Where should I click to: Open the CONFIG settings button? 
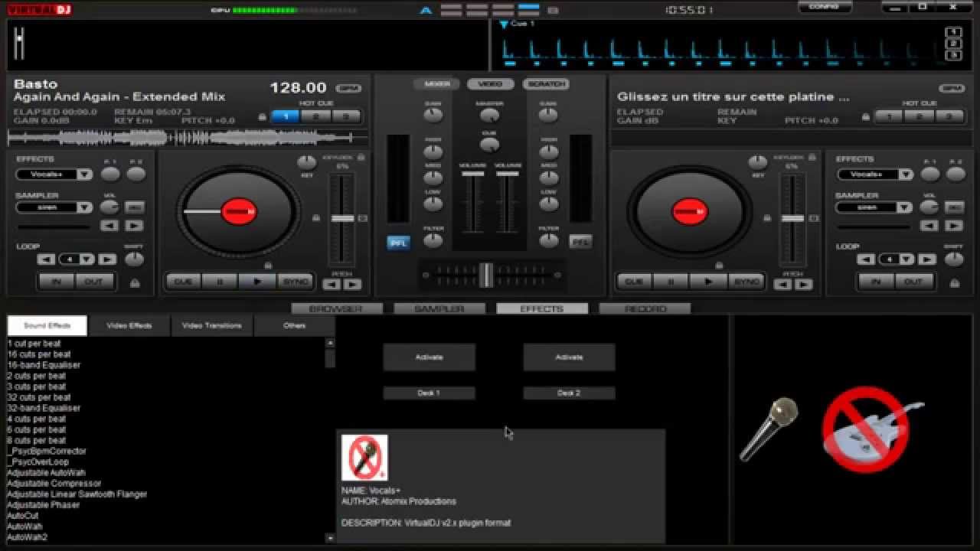click(825, 7)
